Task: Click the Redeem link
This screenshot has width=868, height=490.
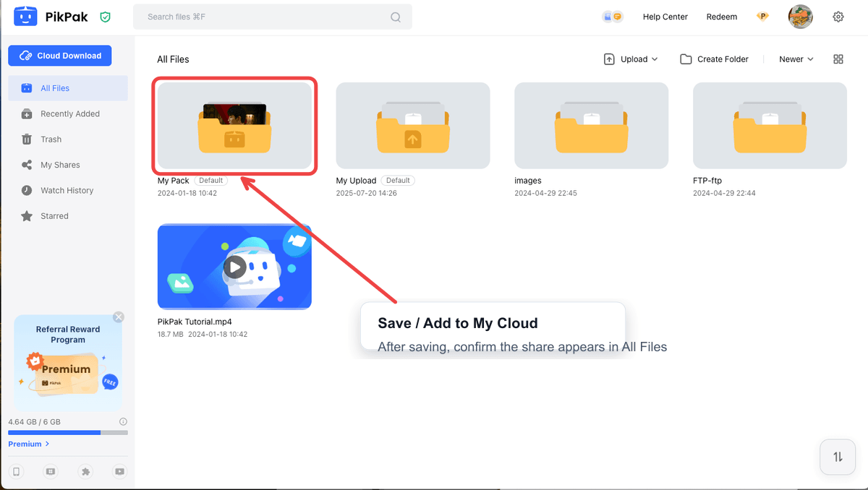Action: click(x=722, y=17)
